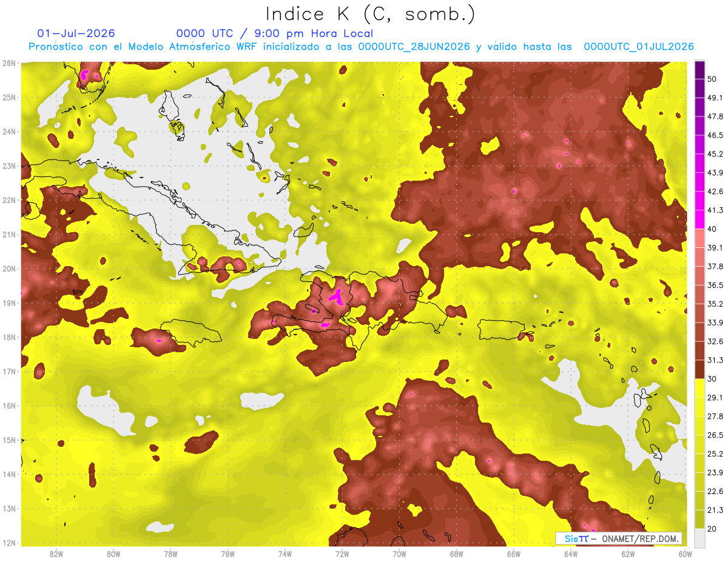Click the color bar value 23.9

(x=715, y=472)
